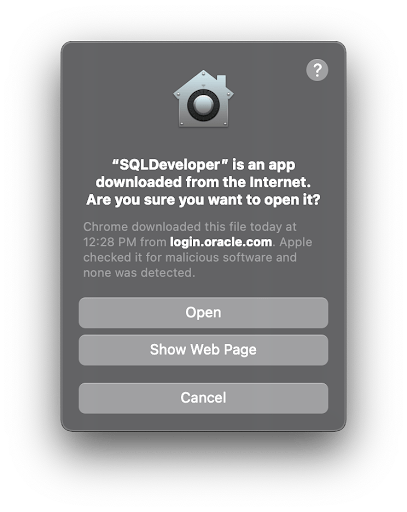This screenshot has height=512, width=407.
Task: Click the question mark help button
Action: (317, 70)
